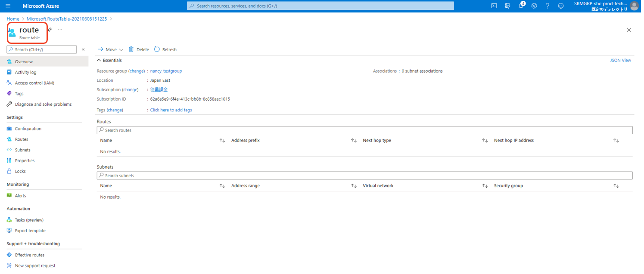Image resolution: width=644 pixels, height=274 pixels.
Task: Sort routes by Next hop type
Action: [x=485, y=141]
